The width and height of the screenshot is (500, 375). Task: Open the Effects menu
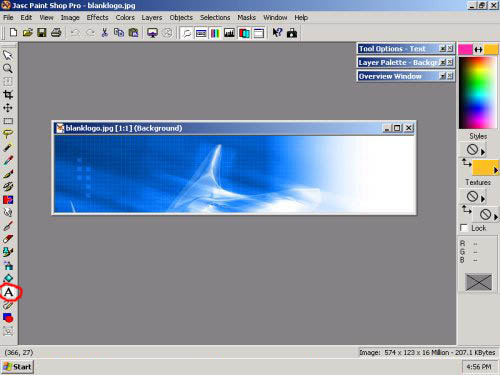pyautogui.click(x=97, y=17)
